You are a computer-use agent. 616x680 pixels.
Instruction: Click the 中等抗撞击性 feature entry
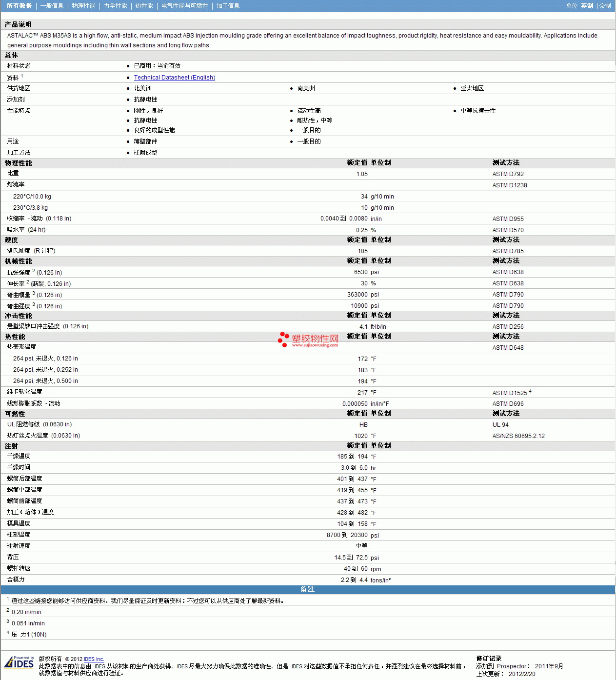(478, 111)
